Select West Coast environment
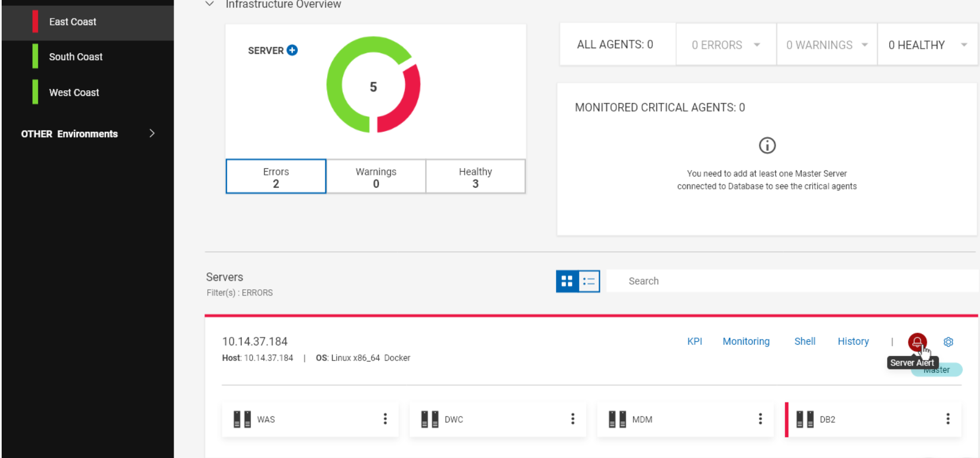 click(x=74, y=92)
